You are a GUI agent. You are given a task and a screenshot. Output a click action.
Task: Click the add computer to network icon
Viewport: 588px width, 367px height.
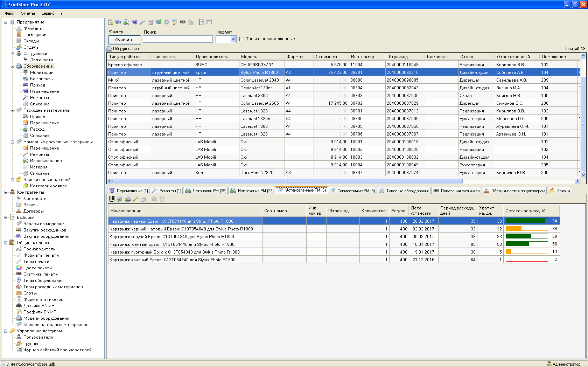coord(159,22)
